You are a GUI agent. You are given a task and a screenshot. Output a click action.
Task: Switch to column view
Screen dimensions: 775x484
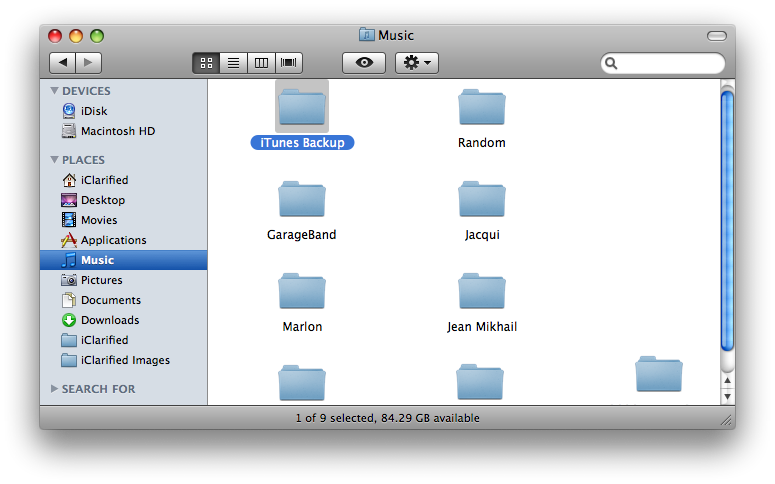(261, 63)
